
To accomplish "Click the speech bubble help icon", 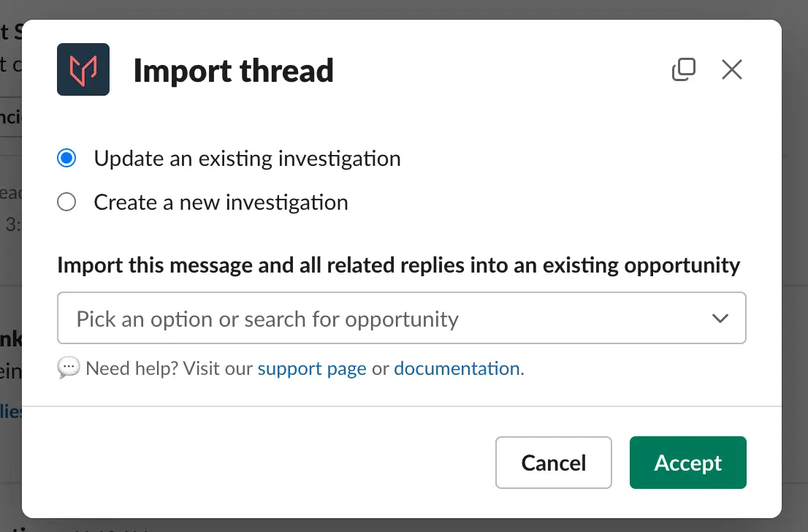I will 69,368.
